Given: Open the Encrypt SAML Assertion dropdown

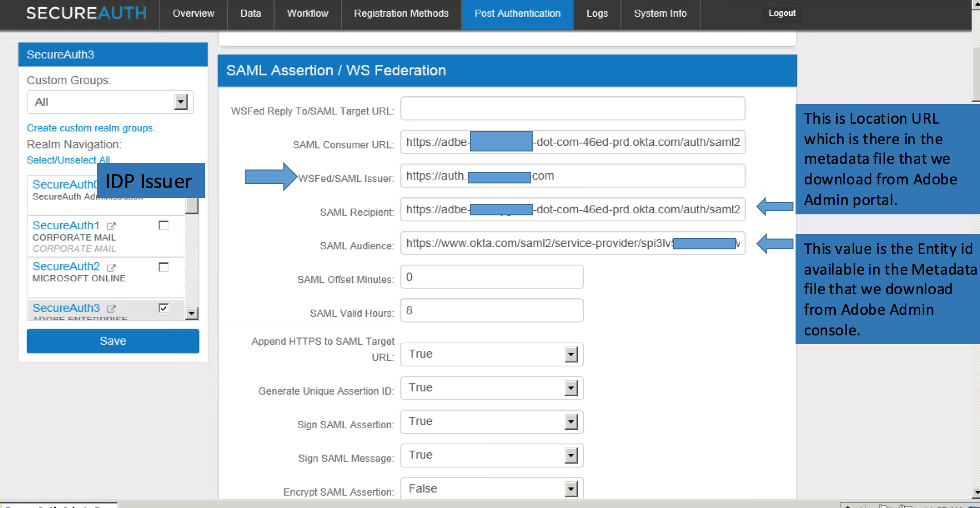Looking at the screenshot, I should (570, 488).
